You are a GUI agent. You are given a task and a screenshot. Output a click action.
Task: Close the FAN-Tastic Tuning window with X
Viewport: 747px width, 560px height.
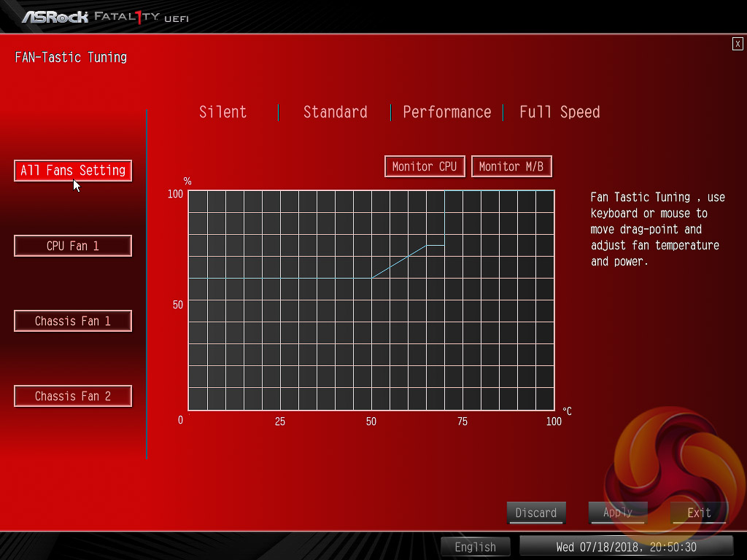pos(738,44)
